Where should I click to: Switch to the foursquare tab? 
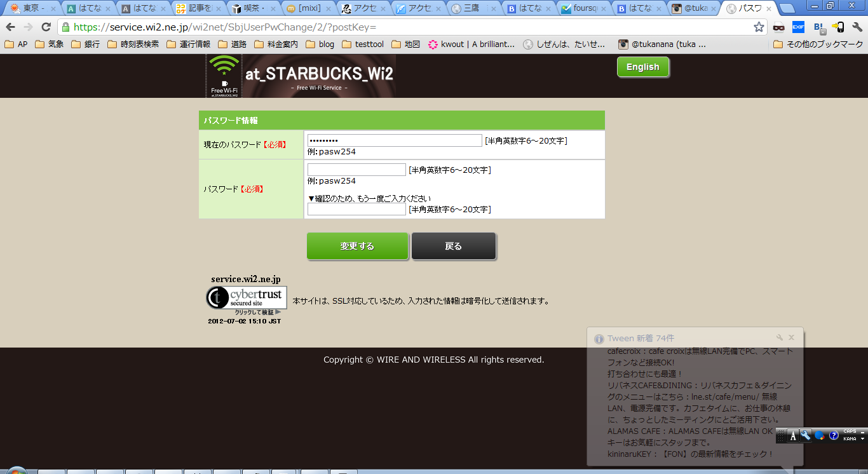[585, 9]
